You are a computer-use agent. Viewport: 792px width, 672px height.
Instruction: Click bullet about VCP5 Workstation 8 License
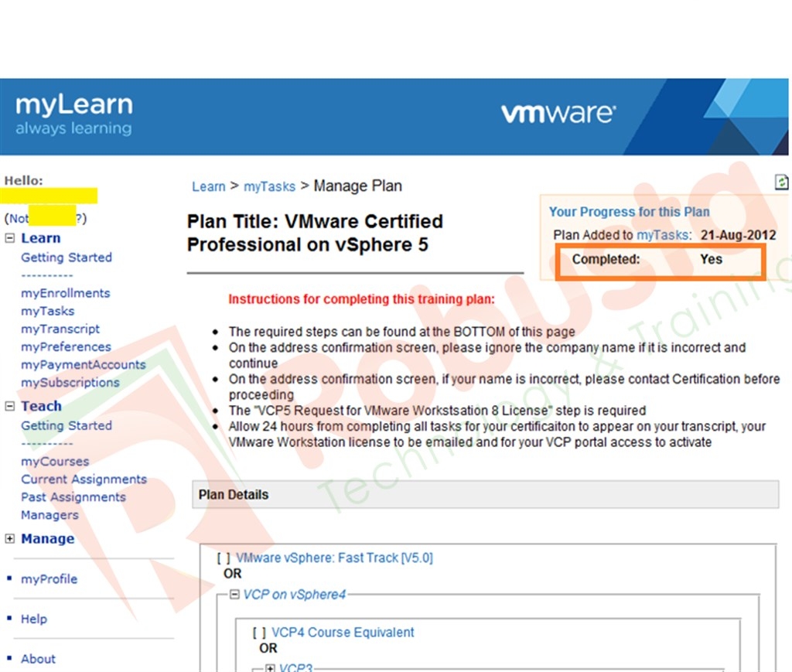pos(437,411)
